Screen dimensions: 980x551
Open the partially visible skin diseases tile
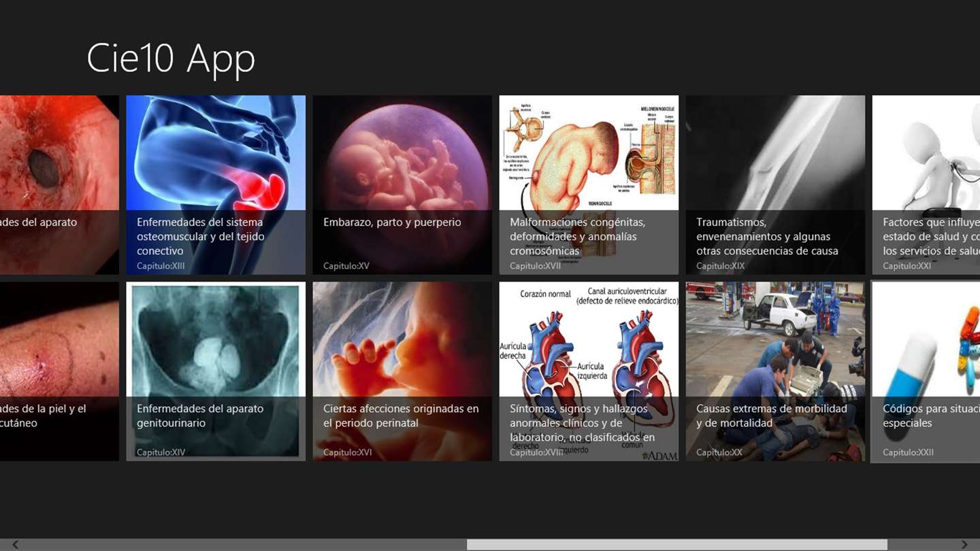point(59,371)
